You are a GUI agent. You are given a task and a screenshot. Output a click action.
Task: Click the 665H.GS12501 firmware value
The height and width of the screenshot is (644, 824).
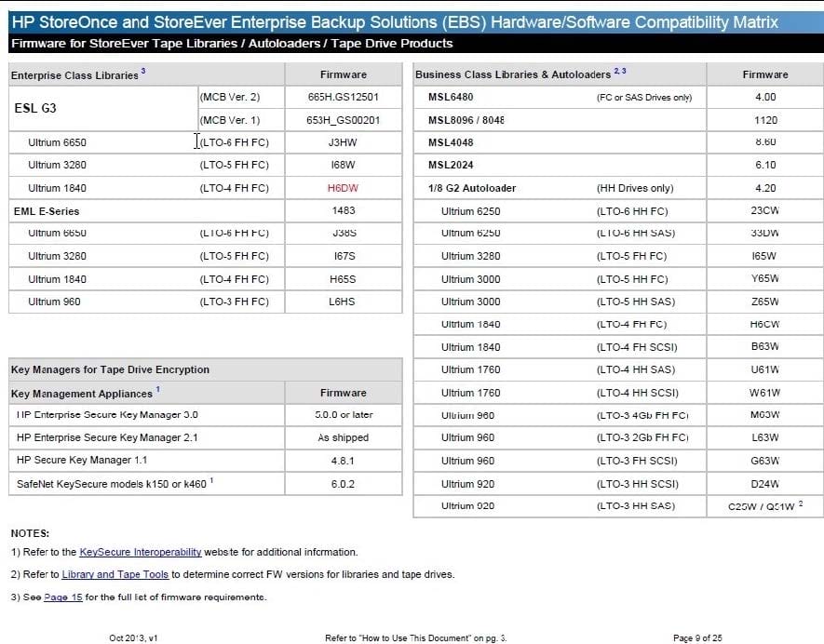coord(343,97)
